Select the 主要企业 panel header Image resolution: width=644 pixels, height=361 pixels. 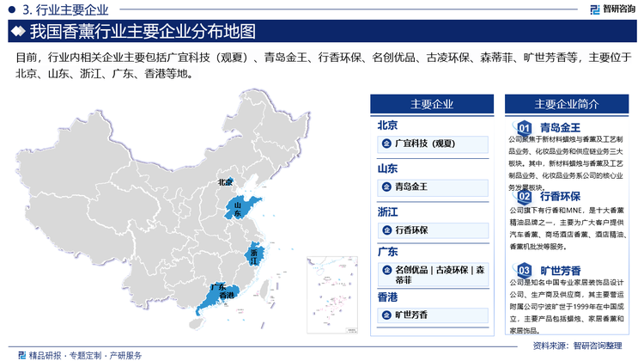(x=432, y=104)
